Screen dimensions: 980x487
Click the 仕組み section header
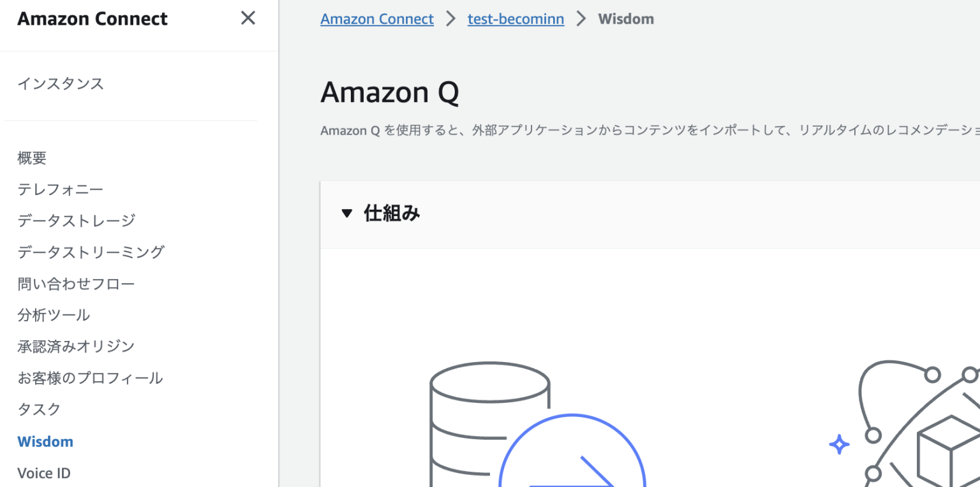click(392, 213)
